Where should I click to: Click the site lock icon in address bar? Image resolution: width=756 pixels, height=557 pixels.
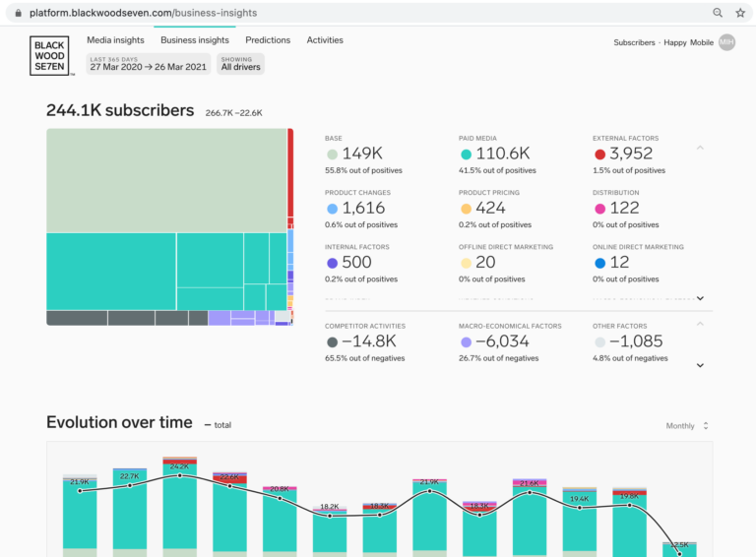[18, 13]
